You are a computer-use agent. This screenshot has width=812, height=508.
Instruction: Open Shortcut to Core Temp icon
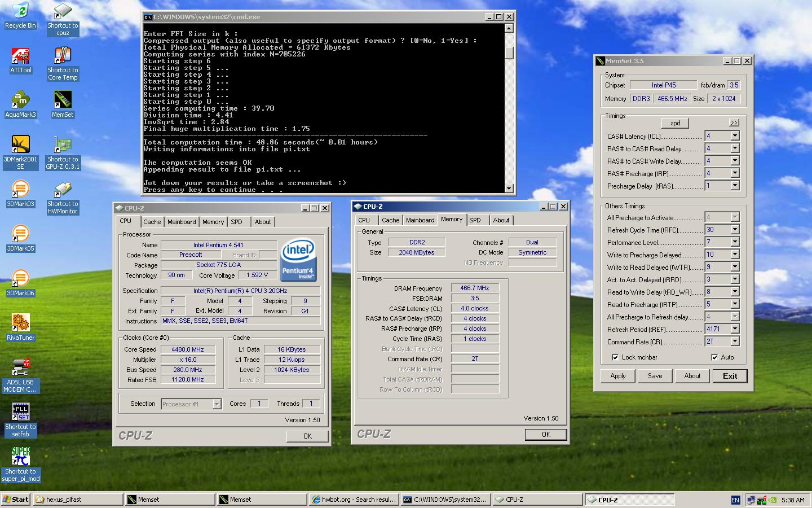[63, 64]
